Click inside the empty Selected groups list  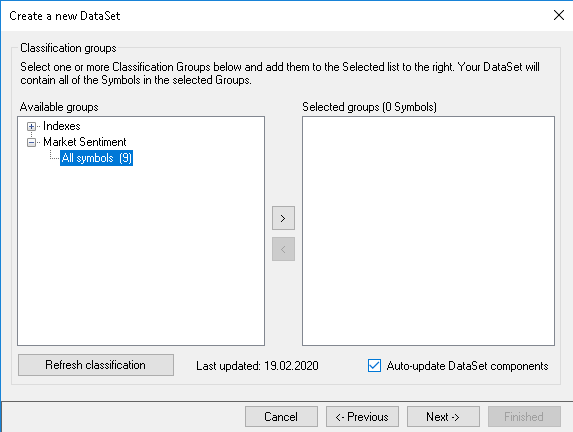pos(428,231)
